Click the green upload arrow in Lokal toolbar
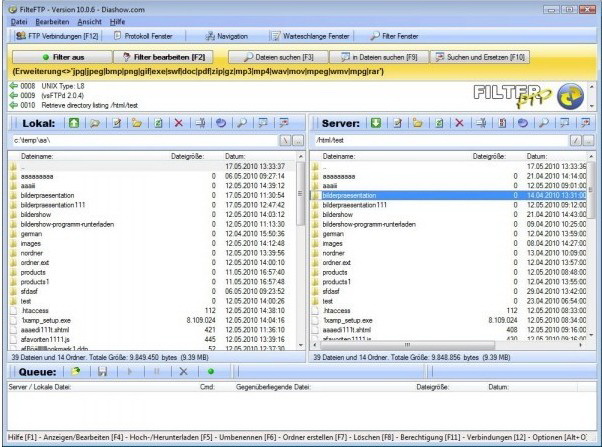The width and height of the screenshot is (602, 447). coord(74,123)
